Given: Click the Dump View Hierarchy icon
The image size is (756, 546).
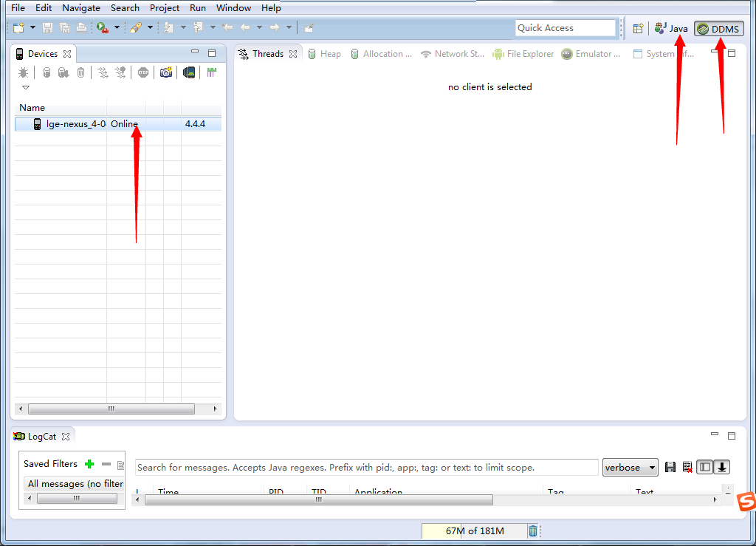Looking at the screenshot, I should 189,72.
